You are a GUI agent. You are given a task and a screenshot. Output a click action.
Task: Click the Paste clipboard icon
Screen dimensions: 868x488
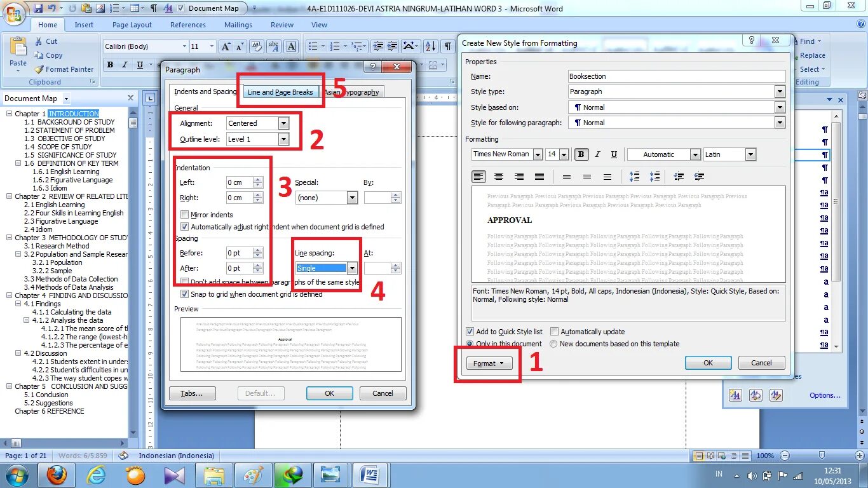[18, 48]
